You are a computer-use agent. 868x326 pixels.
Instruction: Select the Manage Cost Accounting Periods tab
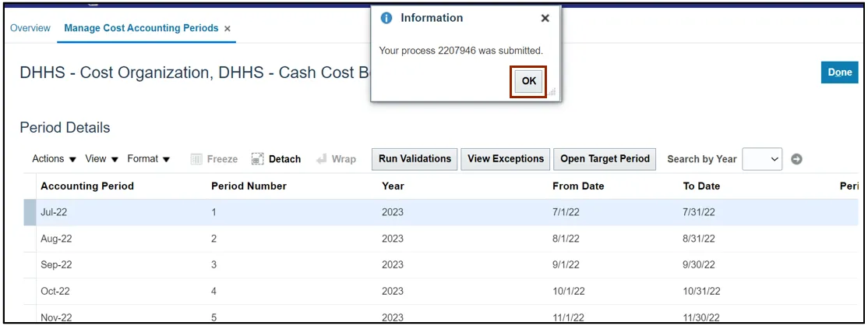[x=141, y=28]
